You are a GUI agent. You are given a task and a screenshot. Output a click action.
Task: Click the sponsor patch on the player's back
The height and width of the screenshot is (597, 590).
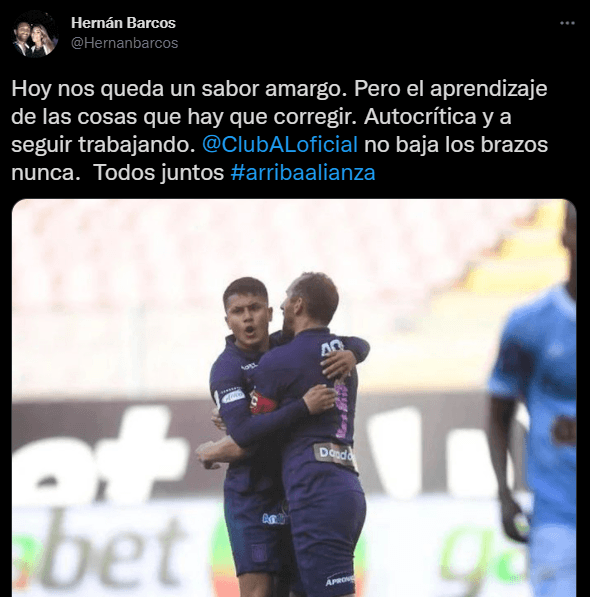tap(334, 453)
